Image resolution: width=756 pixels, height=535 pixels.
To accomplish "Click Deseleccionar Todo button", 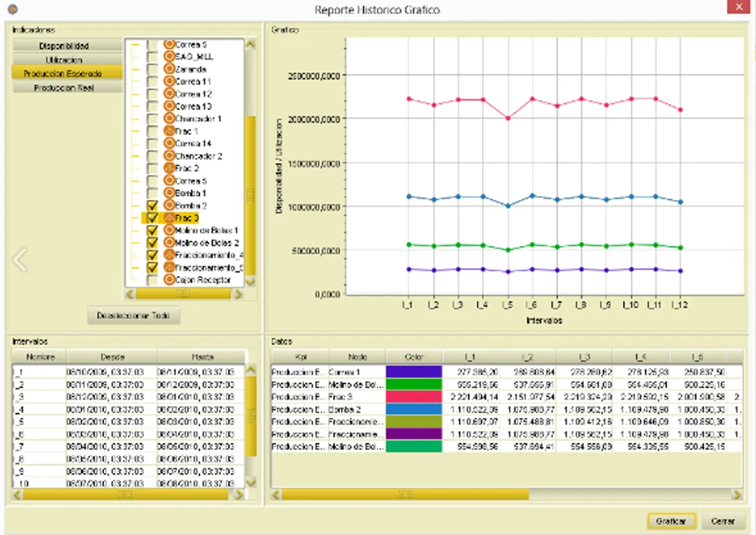I will coord(134,315).
